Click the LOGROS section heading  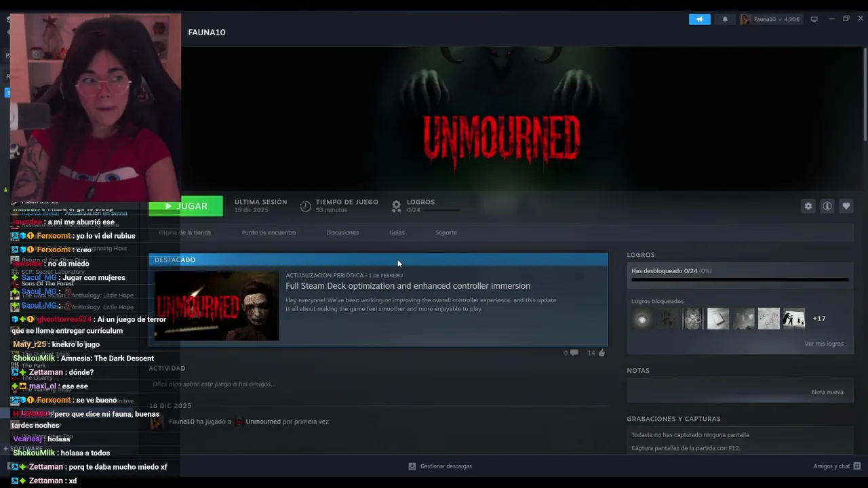point(640,255)
